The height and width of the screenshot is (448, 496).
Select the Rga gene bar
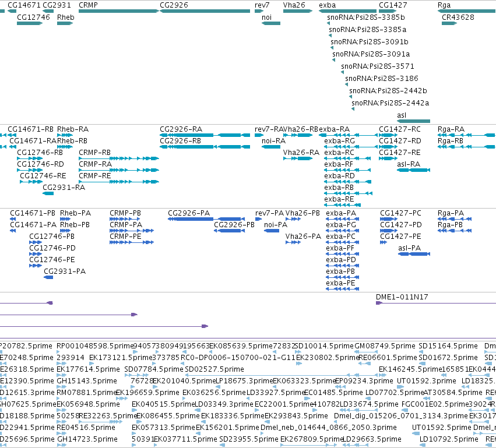coord(467,11)
